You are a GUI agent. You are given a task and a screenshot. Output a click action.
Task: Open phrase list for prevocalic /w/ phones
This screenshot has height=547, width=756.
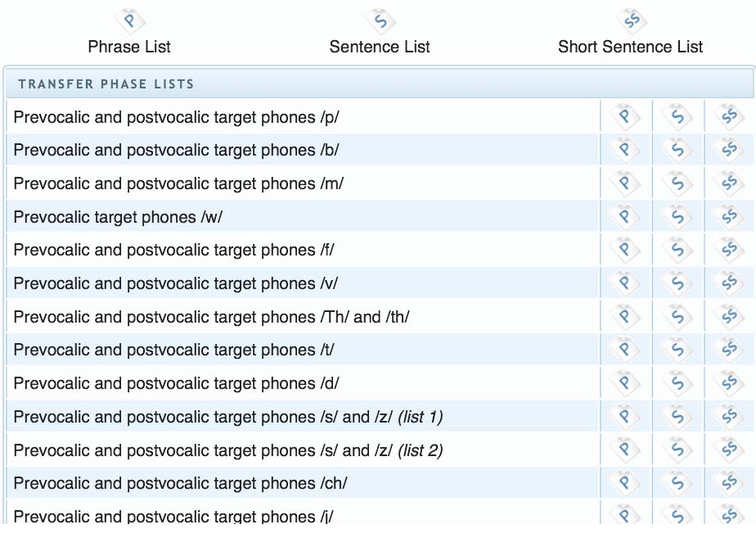coord(625,216)
